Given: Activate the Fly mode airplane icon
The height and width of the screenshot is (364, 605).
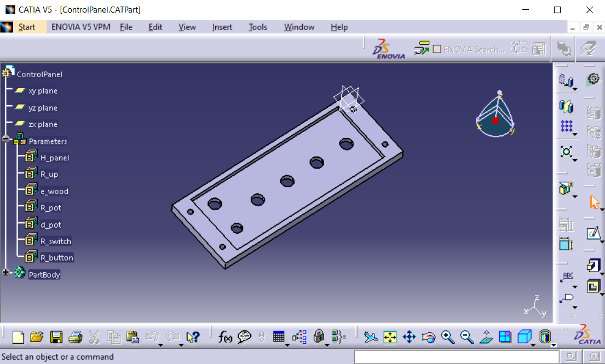Looking at the screenshot, I should point(371,337).
